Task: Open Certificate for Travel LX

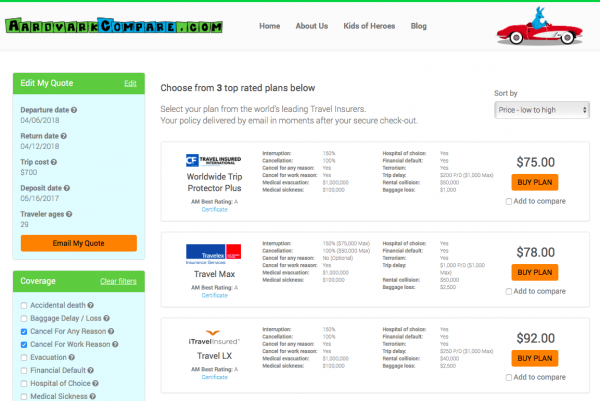Action: (214, 377)
